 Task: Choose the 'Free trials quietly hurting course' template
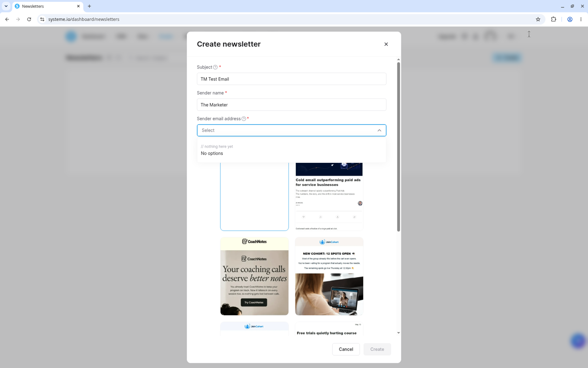[x=329, y=329]
